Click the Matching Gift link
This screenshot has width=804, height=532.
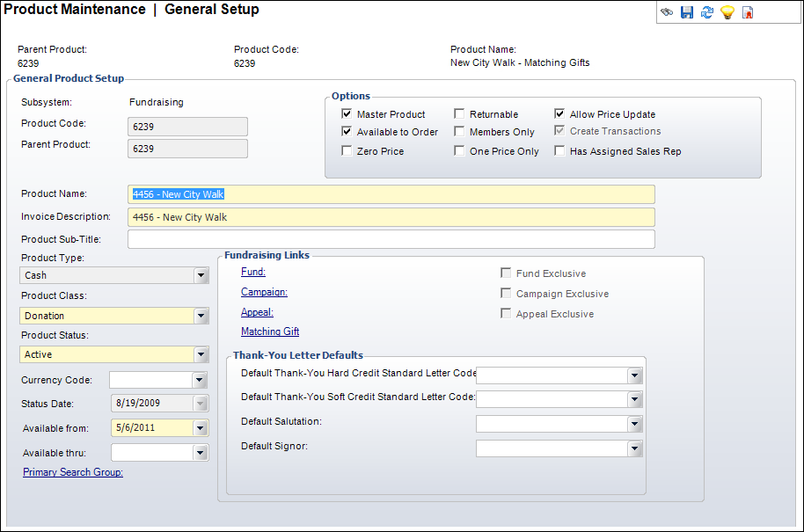point(270,332)
